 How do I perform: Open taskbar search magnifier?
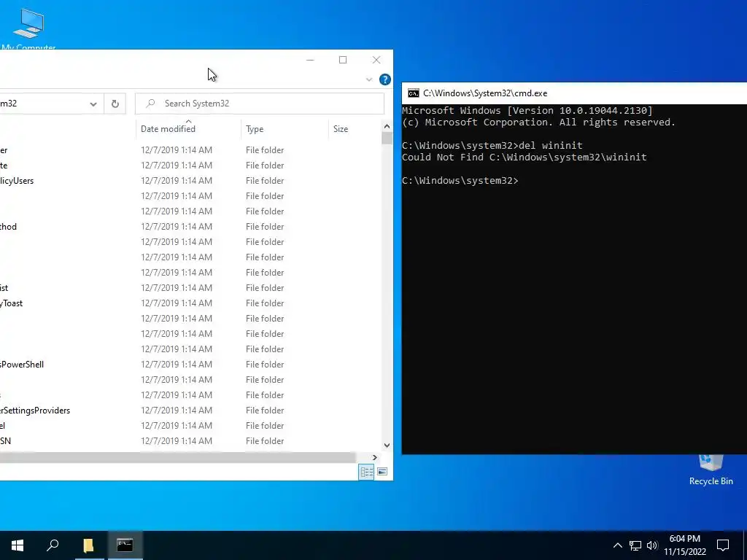(x=53, y=545)
